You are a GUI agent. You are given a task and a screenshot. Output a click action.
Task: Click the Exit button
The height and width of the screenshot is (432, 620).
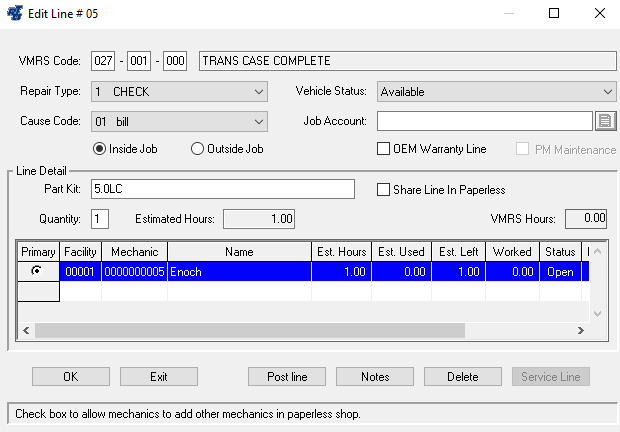pos(158,376)
